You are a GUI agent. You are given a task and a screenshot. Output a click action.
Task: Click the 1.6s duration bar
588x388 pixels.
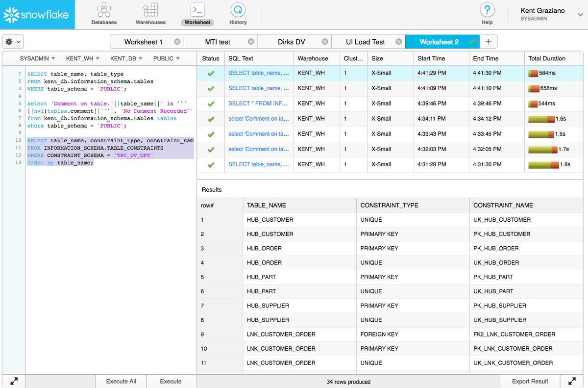pyautogui.click(x=541, y=119)
